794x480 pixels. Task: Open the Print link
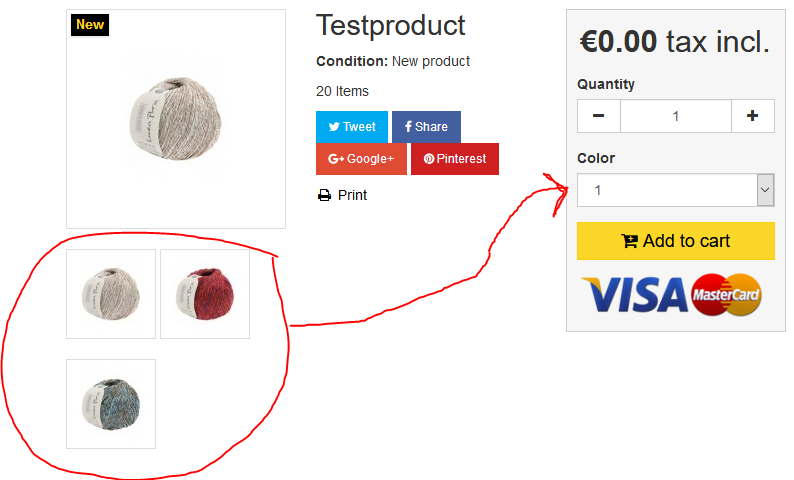coord(352,195)
